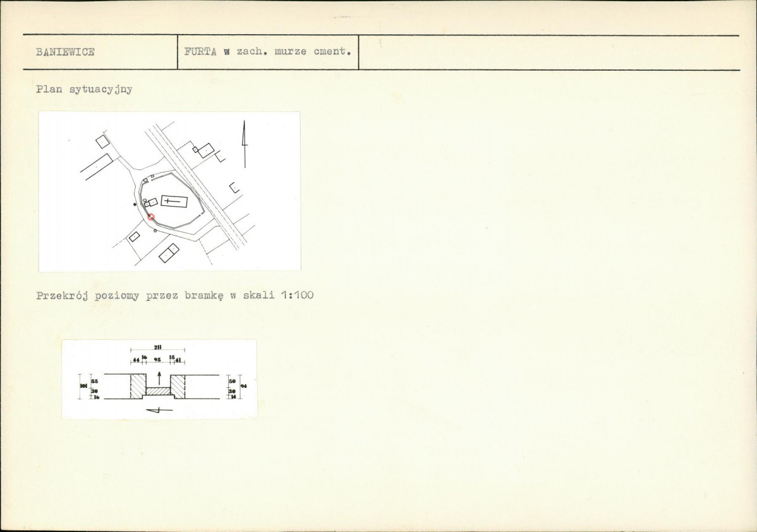The image size is (757, 532).
Task: Click the north arrow beside the site plan
Action: 245,144
